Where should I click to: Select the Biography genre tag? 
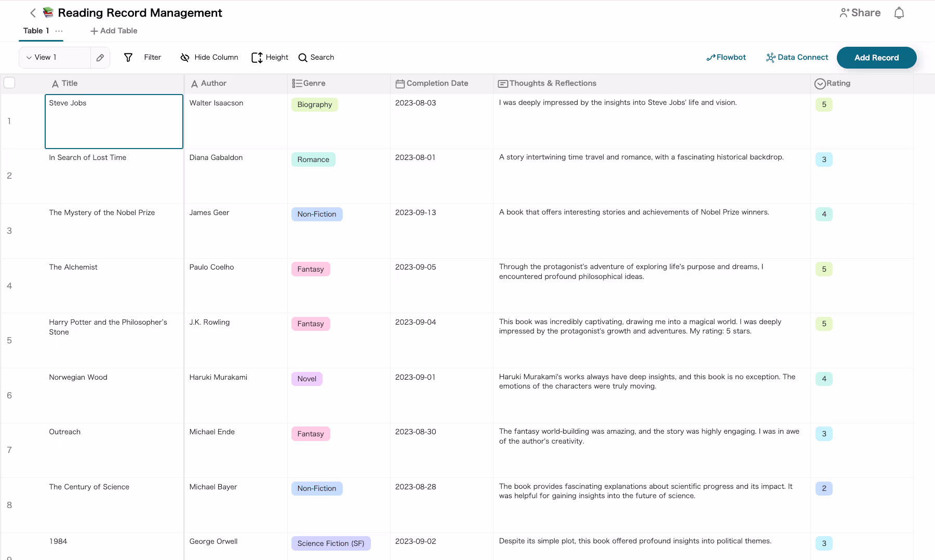pos(314,105)
